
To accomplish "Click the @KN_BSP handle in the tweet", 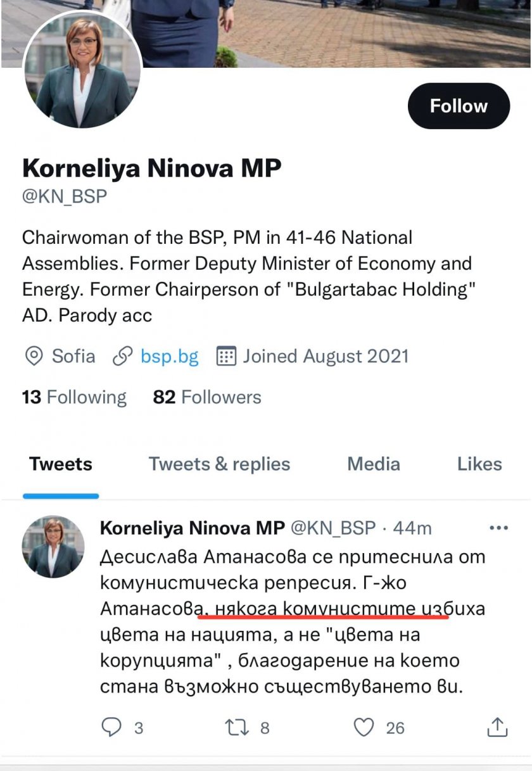I will [x=332, y=528].
